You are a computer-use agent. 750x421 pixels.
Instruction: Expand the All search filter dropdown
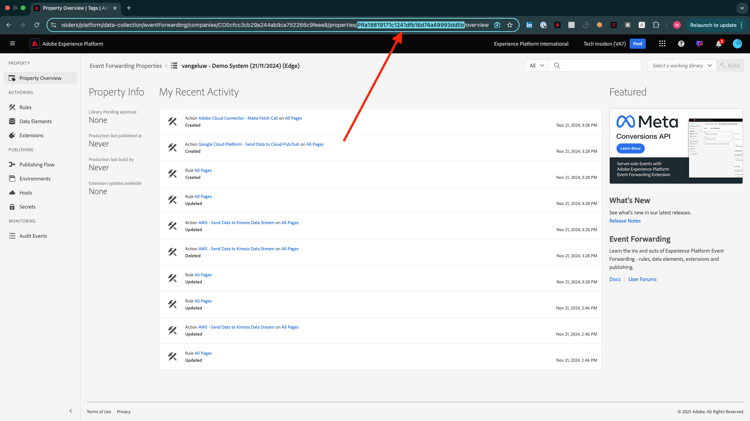[536, 66]
